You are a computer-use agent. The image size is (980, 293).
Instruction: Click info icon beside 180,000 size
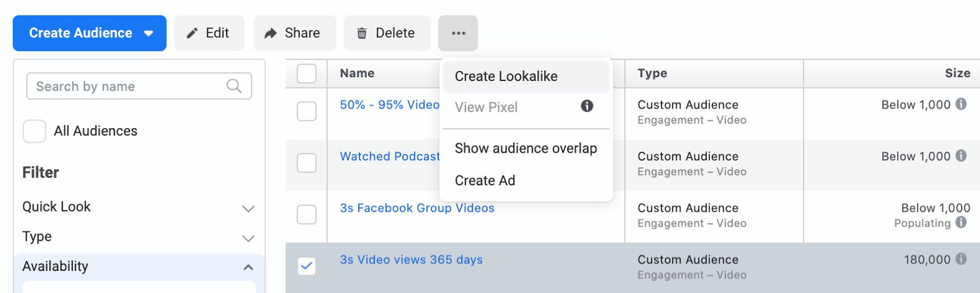961,259
